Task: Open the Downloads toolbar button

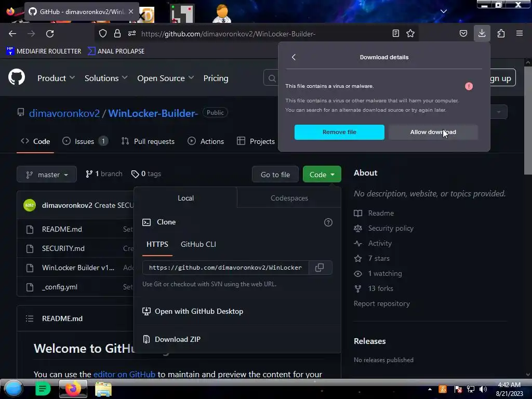Action: (482, 33)
